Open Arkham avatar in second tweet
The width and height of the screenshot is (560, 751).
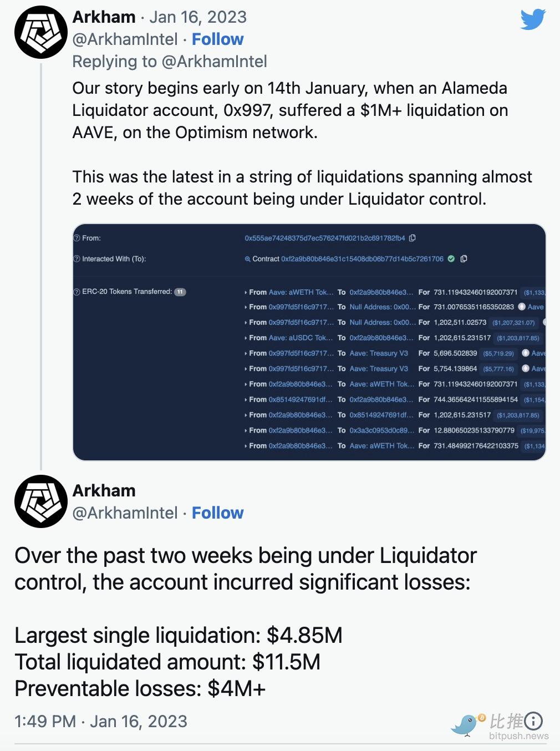(x=40, y=501)
